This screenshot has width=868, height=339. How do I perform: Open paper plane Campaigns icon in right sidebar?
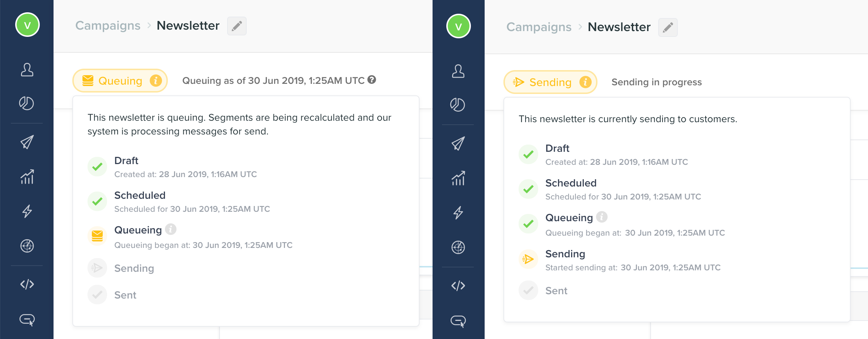coord(458,143)
